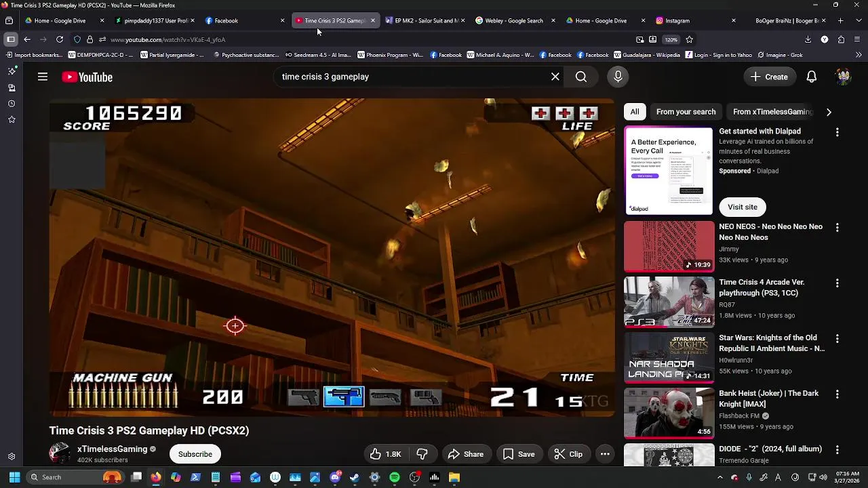The width and height of the screenshot is (868, 488).
Task: Open the YouTube guide hamburger menu
Action: click(x=43, y=77)
